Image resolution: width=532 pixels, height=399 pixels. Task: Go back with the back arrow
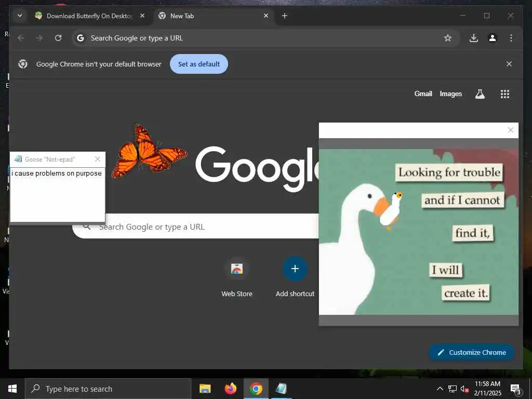click(21, 38)
